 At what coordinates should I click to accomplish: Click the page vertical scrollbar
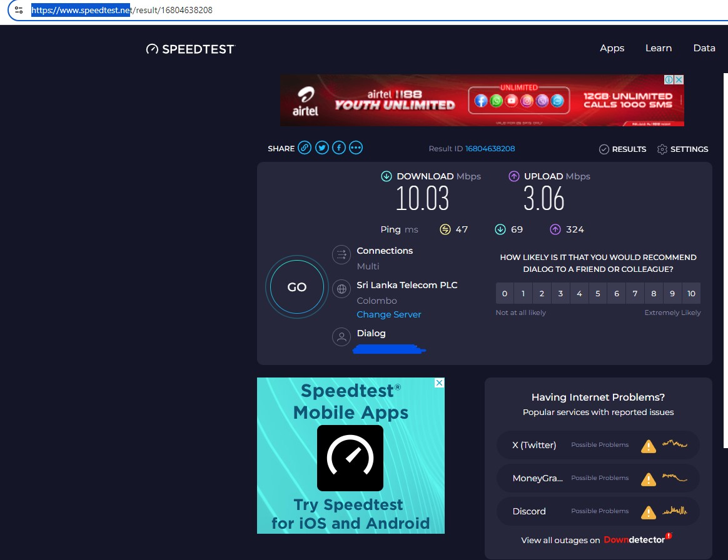(725, 260)
